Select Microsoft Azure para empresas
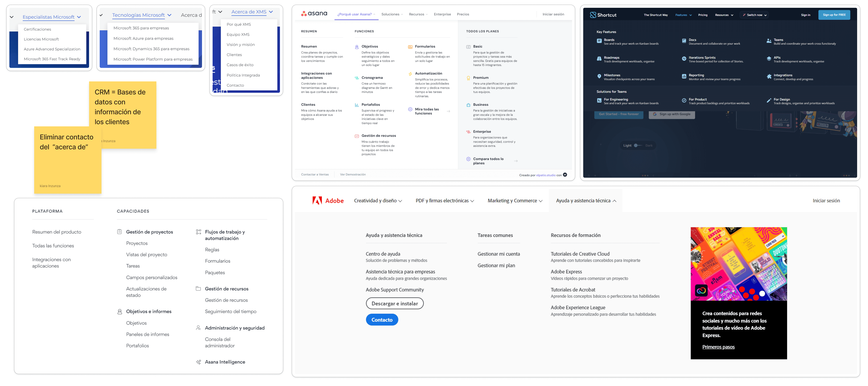Viewport: 868px width, 386px height. [143, 38]
